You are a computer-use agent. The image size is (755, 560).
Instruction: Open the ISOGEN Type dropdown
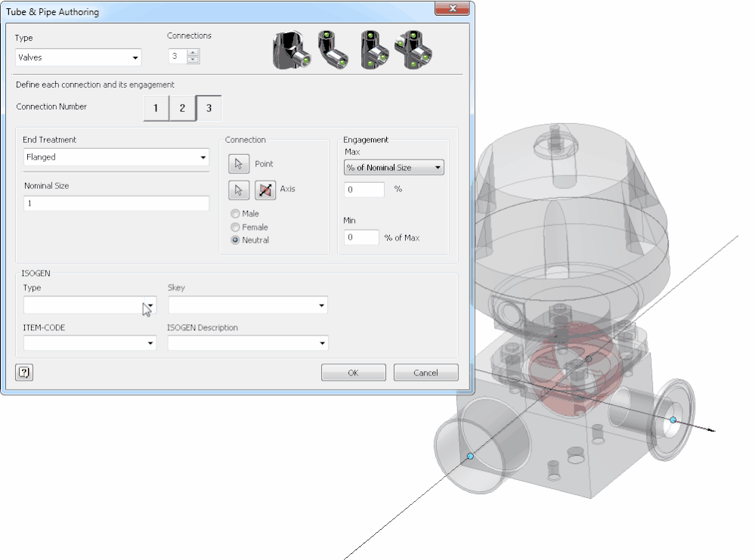tap(90, 305)
